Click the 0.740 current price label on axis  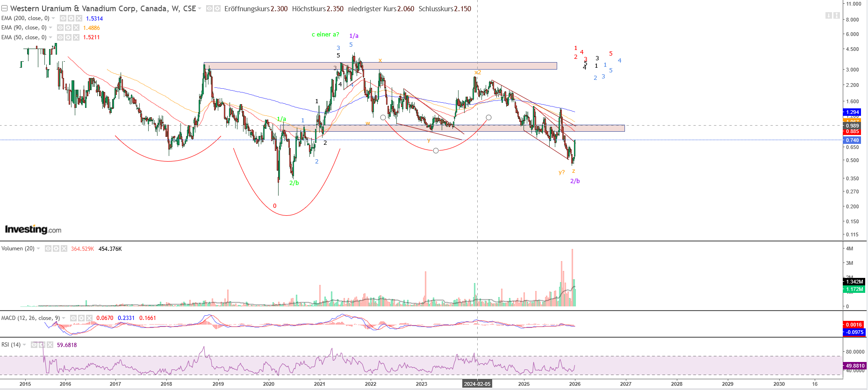coord(852,140)
